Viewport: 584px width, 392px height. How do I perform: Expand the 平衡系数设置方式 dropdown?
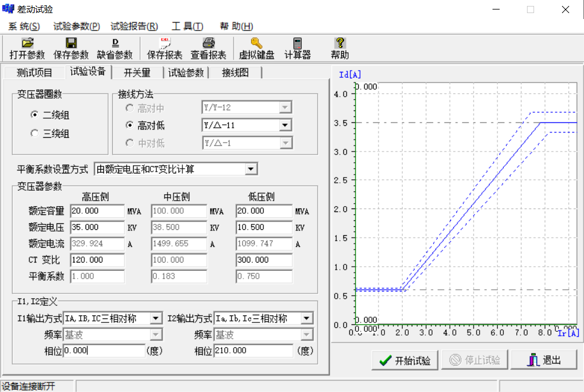[252, 169]
